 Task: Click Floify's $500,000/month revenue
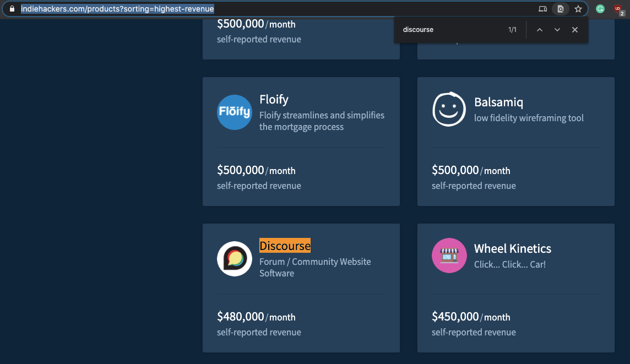point(256,170)
